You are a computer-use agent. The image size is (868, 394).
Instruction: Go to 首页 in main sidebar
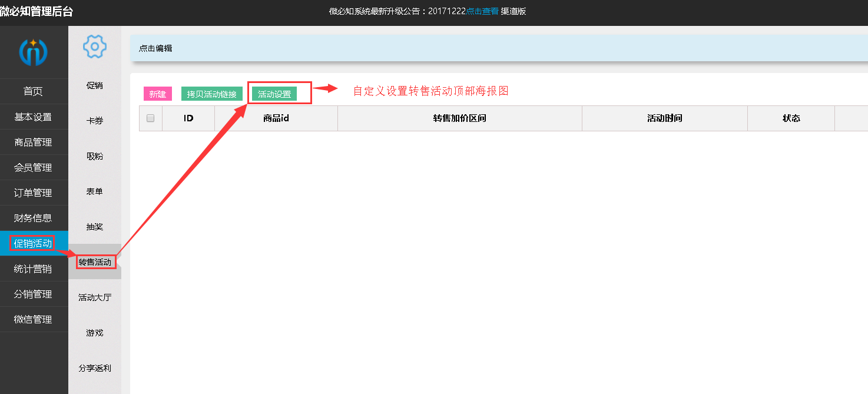pyautogui.click(x=34, y=91)
